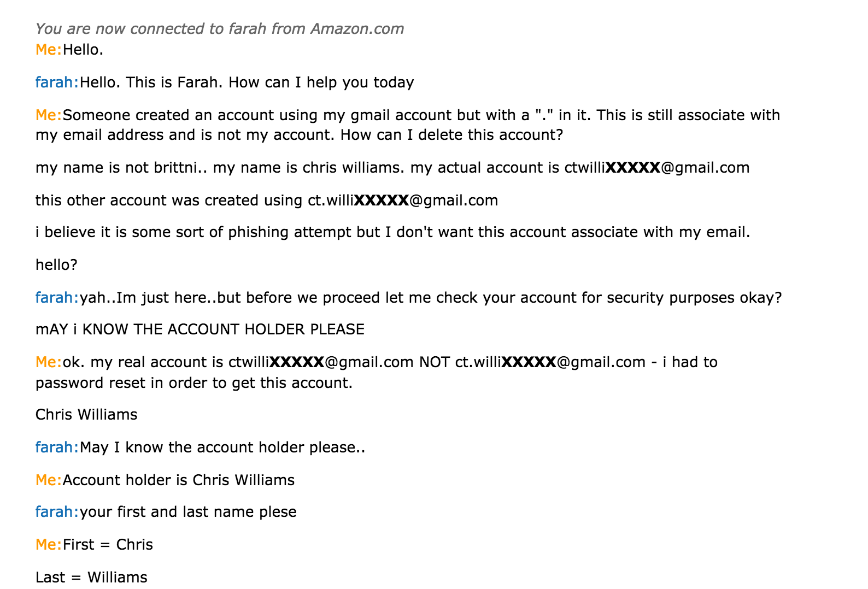The width and height of the screenshot is (868, 589).
Task: Click the standalone 'Chris Williams' line
Action: [x=86, y=415]
